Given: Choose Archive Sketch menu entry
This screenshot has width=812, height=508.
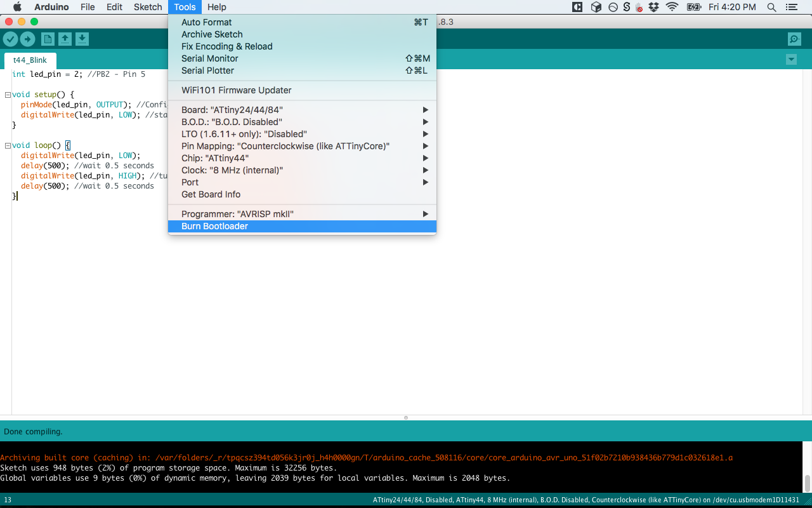Looking at the screenshot, I should pyautogui.click(x=302, y=34).
